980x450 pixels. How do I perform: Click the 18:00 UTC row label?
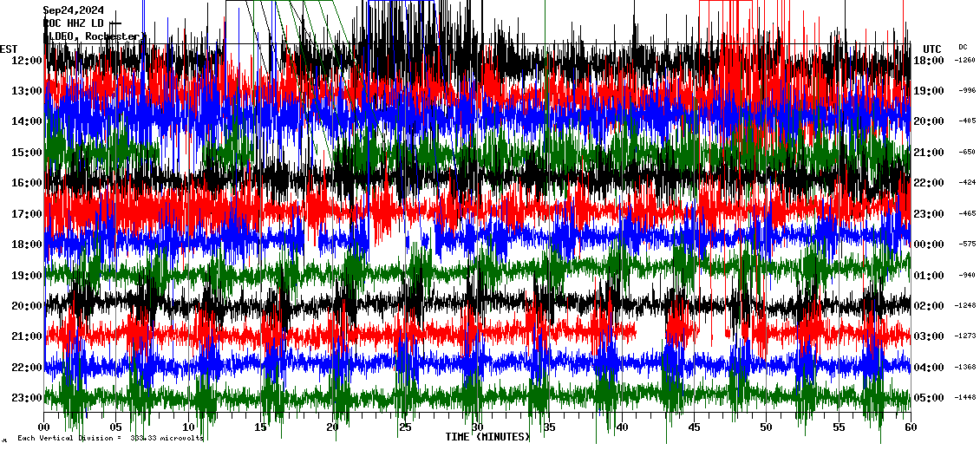tap(929, 61)
